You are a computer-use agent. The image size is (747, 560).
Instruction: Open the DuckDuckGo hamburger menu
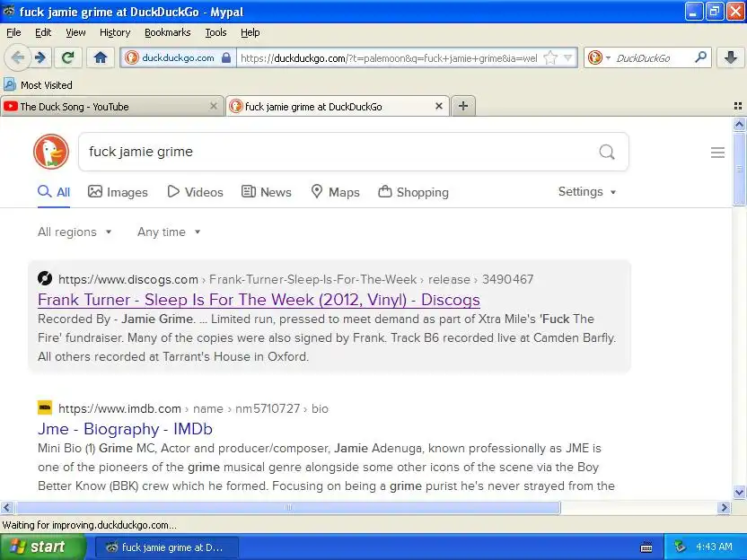[717, 153]
